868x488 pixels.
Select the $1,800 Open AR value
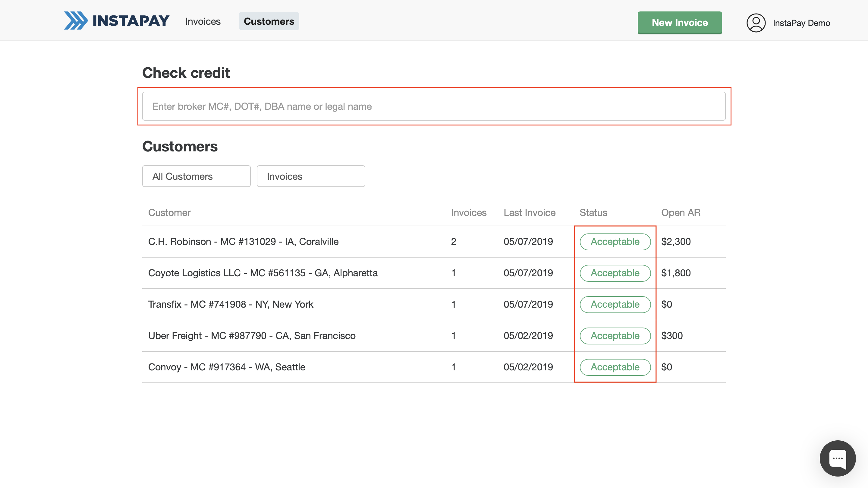tap(676, 273)
